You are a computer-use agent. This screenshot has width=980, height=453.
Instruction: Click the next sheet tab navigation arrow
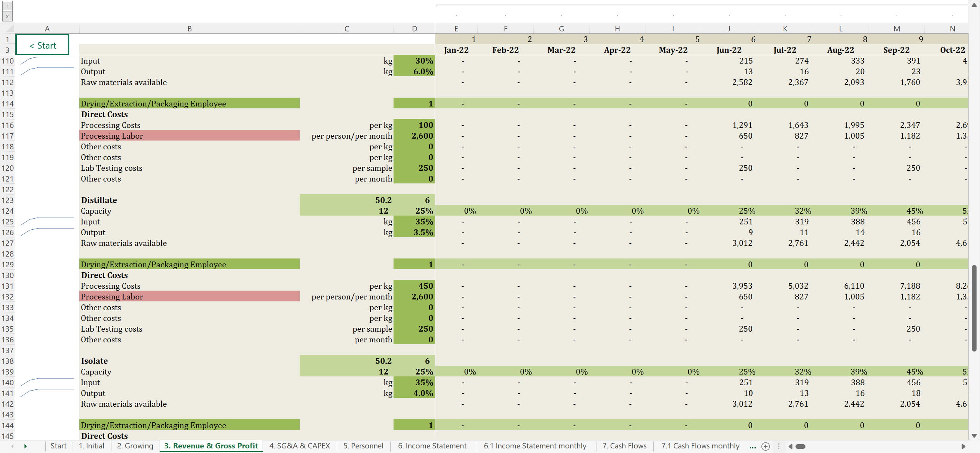point(25,446)
